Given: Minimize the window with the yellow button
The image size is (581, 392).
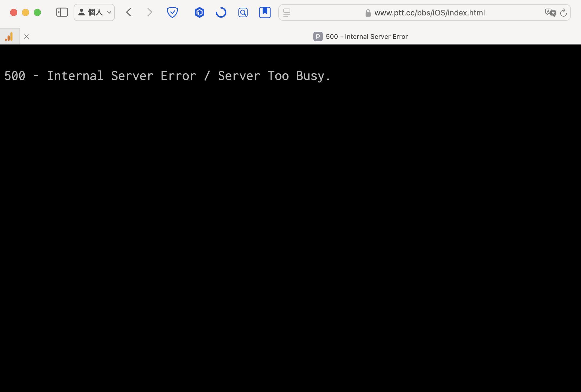Looking at the screenshot, I should click(x=26, y=12).
